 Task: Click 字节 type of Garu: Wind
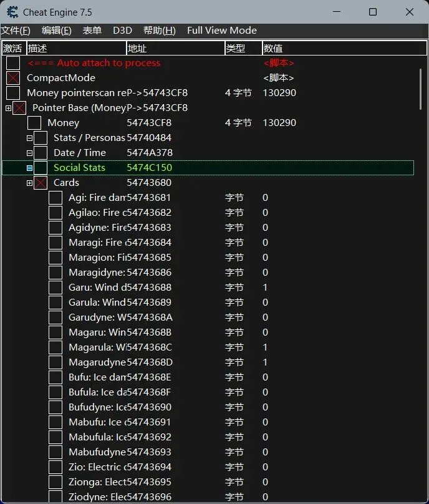(234, 288)
